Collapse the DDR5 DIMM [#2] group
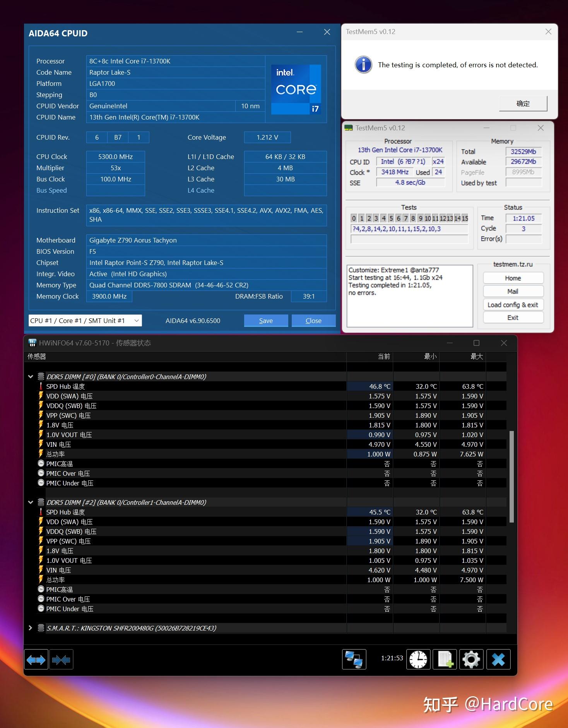The image size is (568, 728). pos(31,502)
